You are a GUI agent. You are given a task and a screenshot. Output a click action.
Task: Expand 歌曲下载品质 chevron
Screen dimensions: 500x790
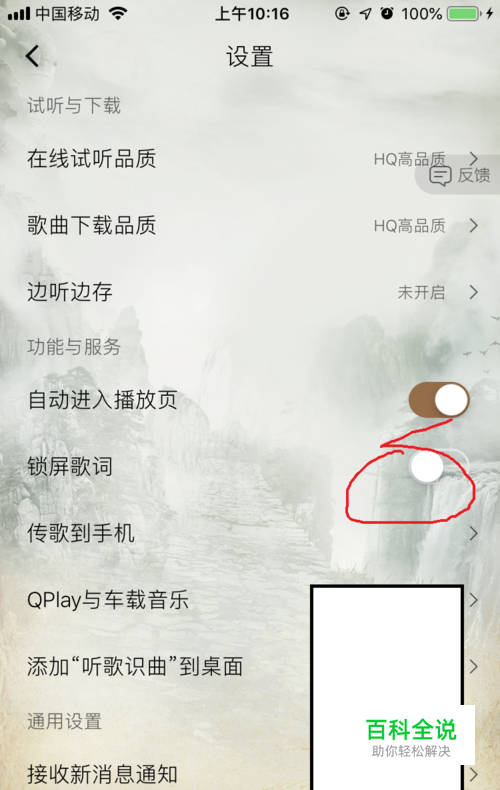473,225
